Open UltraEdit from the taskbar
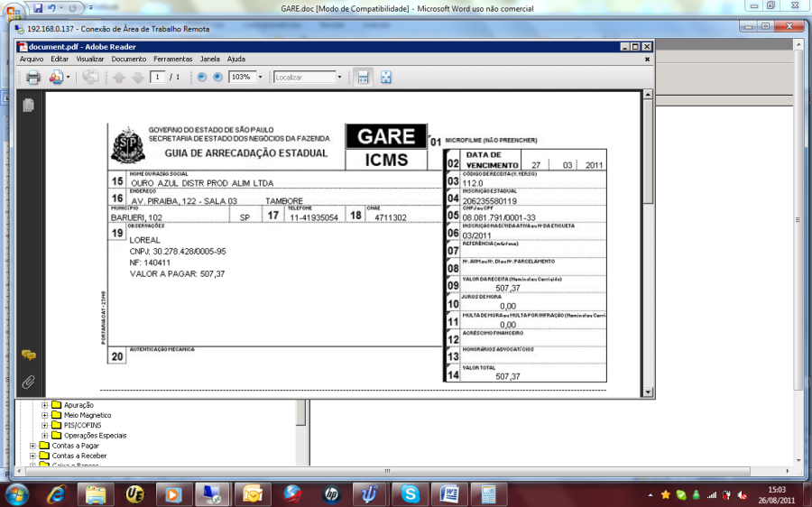Screen dimensions: 812x507 [x=135, y=494]
